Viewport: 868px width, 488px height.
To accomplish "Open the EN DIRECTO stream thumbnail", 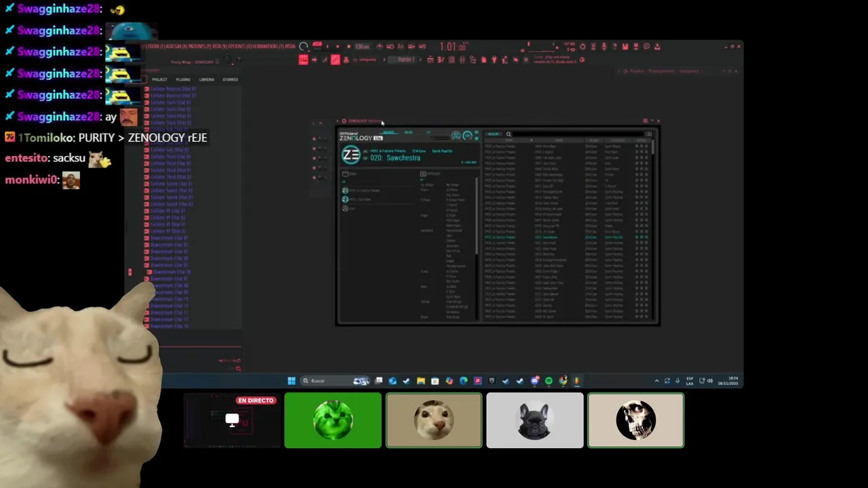I will coord(232,421).
